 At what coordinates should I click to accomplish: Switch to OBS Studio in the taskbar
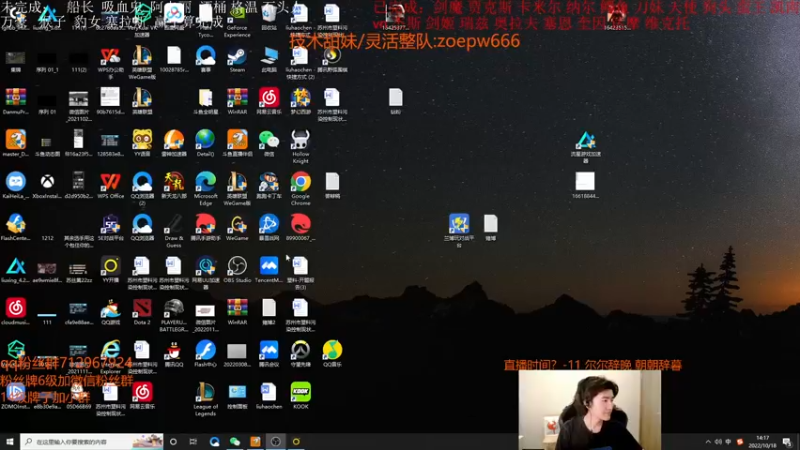tap(276, 441)
